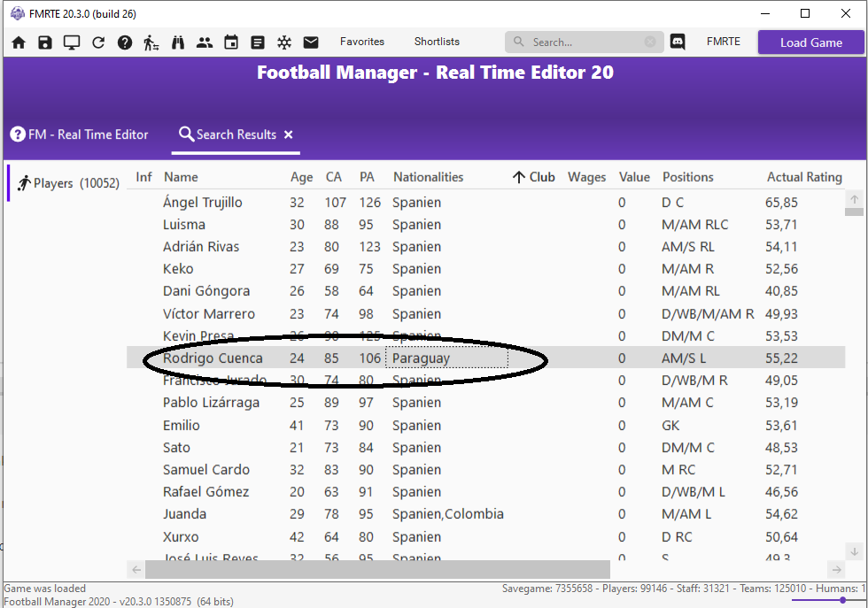Sort by Positions column header
868x608 pixels.
[688, 177]
